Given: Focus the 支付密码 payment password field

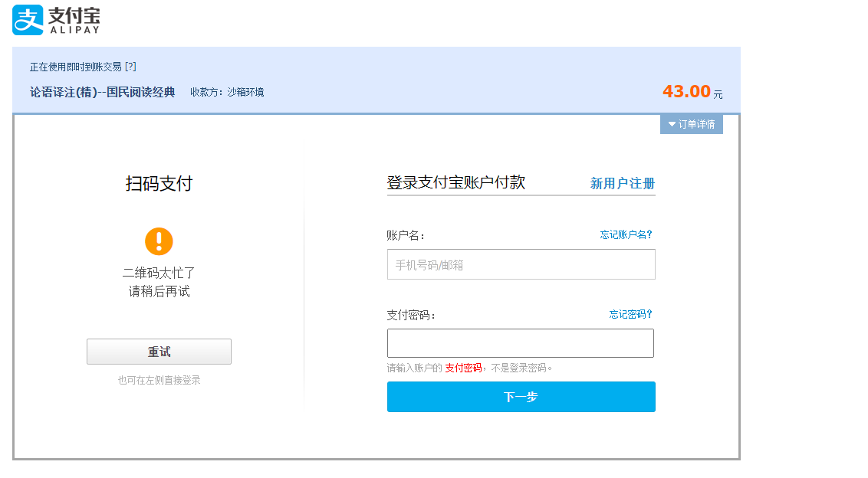Looking at the screenshot, I should point(521,343).
